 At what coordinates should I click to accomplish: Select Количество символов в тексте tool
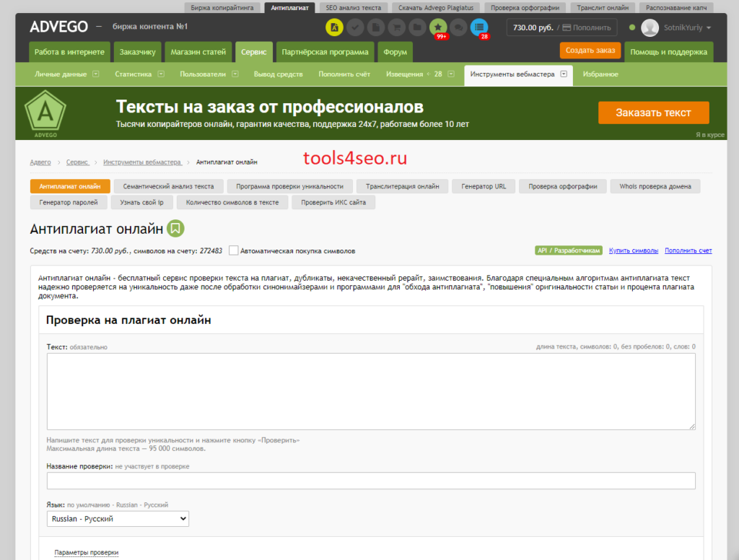232,202
